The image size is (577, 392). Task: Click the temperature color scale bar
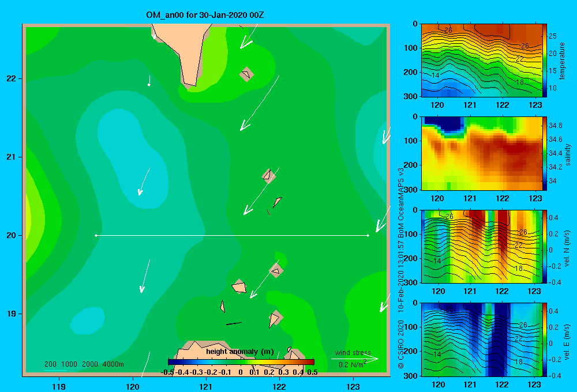click(x=545, y=61)
